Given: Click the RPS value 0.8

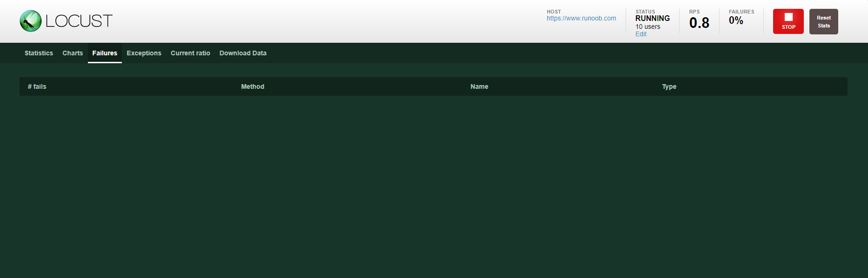Looking at the screenshot, I should point(699,23).
